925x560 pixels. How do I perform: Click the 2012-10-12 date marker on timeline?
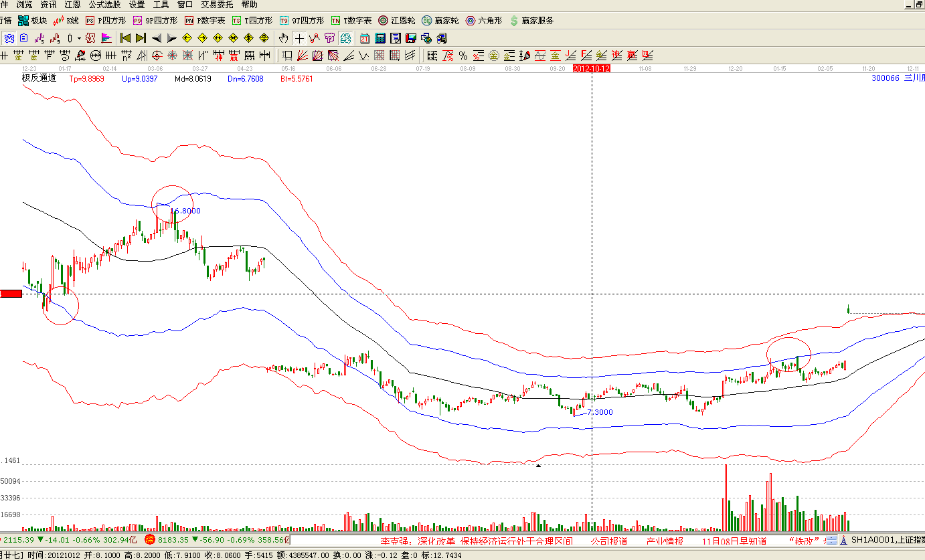click(592, 68)
